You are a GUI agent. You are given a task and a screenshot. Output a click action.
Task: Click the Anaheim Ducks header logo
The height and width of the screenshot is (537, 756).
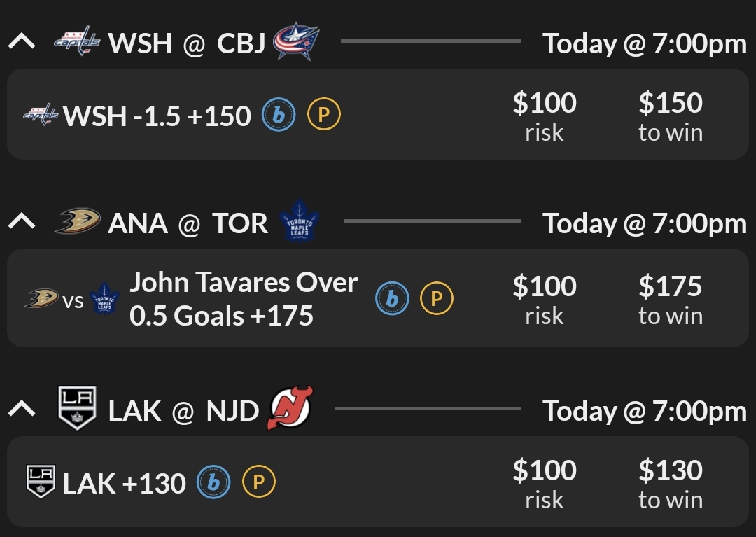pyautogui.click(x=78, y=222)
